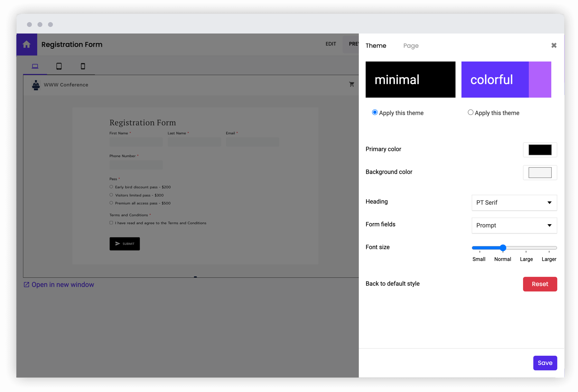Click the open-in-new-window icon
578x392 pixels.
[x=27, y=284]
